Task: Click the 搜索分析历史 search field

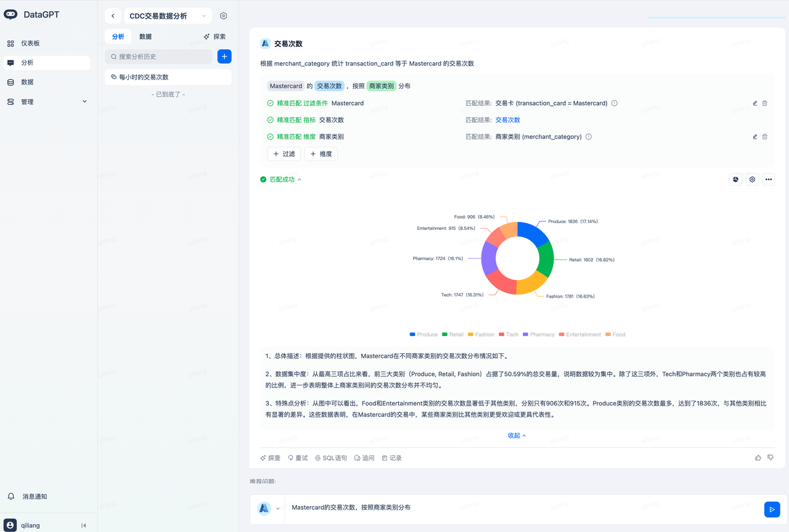Action: (x=158, y=57)
